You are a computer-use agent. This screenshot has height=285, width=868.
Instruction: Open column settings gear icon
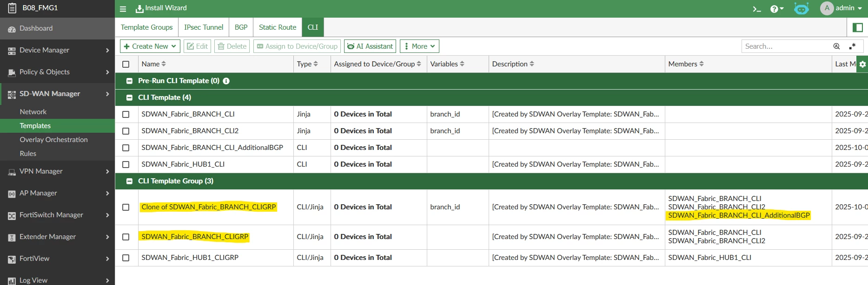point(862,64)
